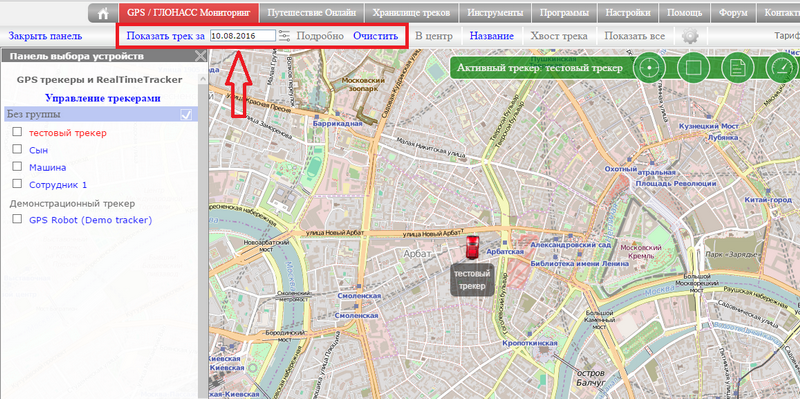The height and width of the screenshot is (399, 800).
Task: Open the Хранилище треков menu
Action: click(x=411, y=13)
